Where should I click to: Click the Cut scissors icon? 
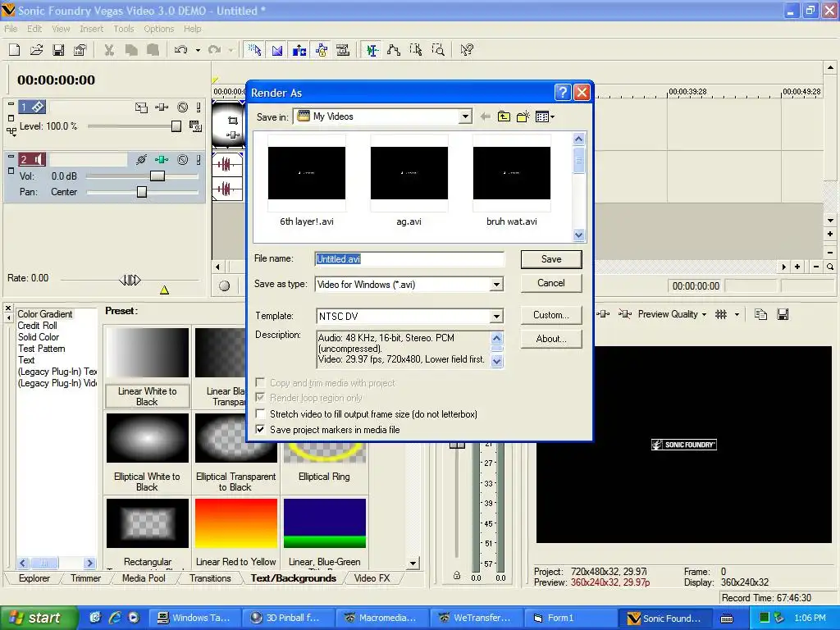click(109, 50)
